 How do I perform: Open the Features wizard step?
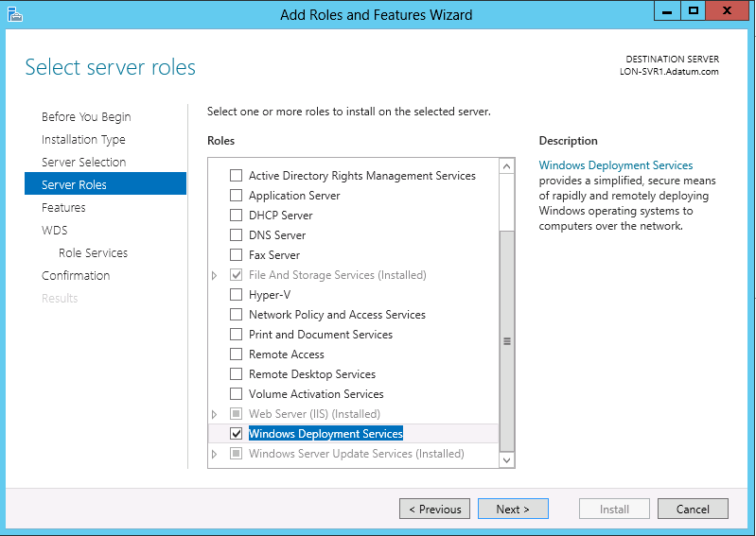click(63, 208)
